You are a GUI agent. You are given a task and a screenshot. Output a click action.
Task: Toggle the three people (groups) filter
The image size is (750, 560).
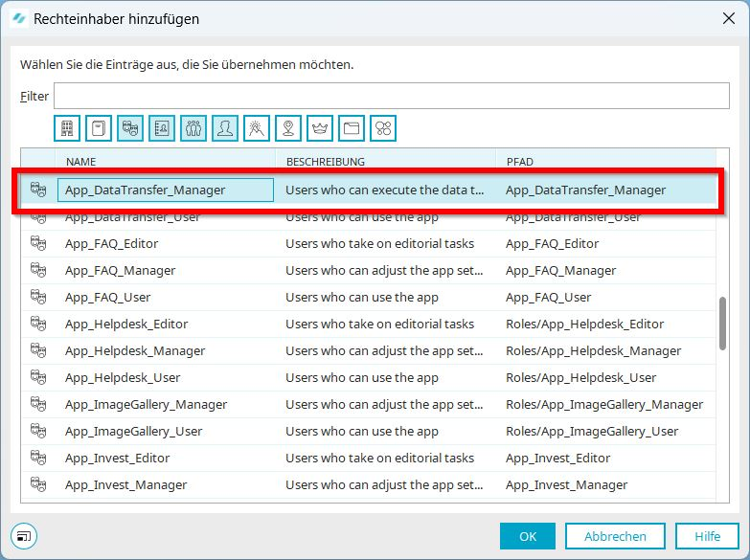193,128
